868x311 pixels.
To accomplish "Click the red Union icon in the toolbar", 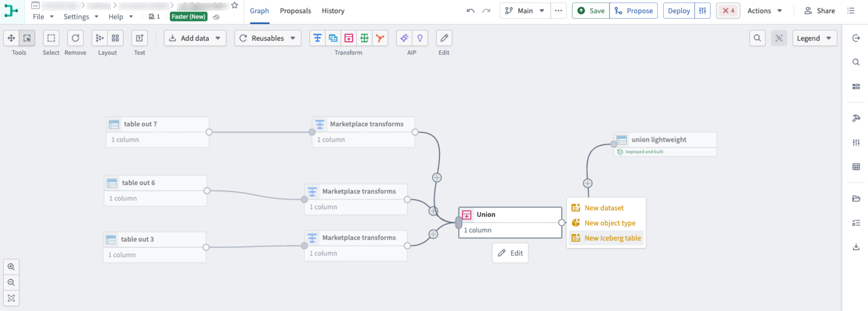I will [349, 38].
